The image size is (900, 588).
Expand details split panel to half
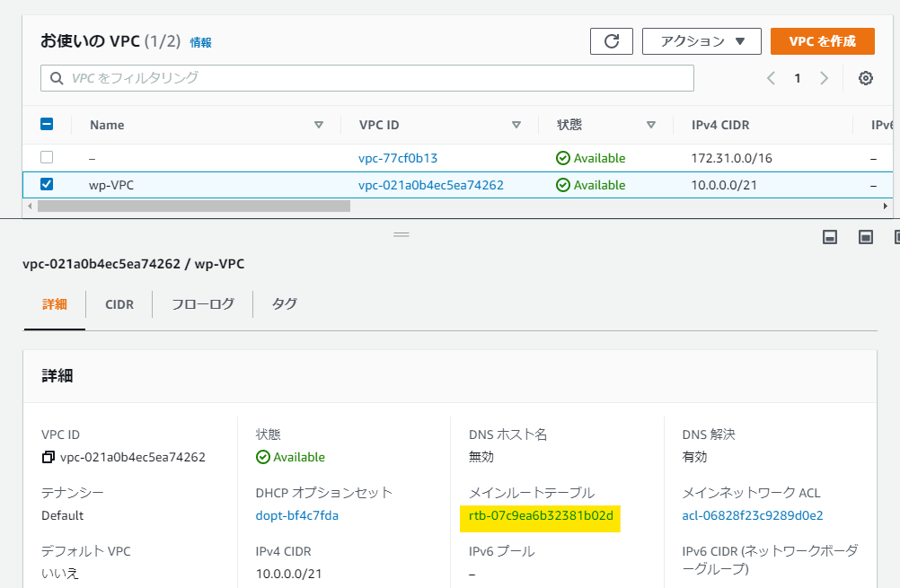pyautogui.click(x=866, y=237)
